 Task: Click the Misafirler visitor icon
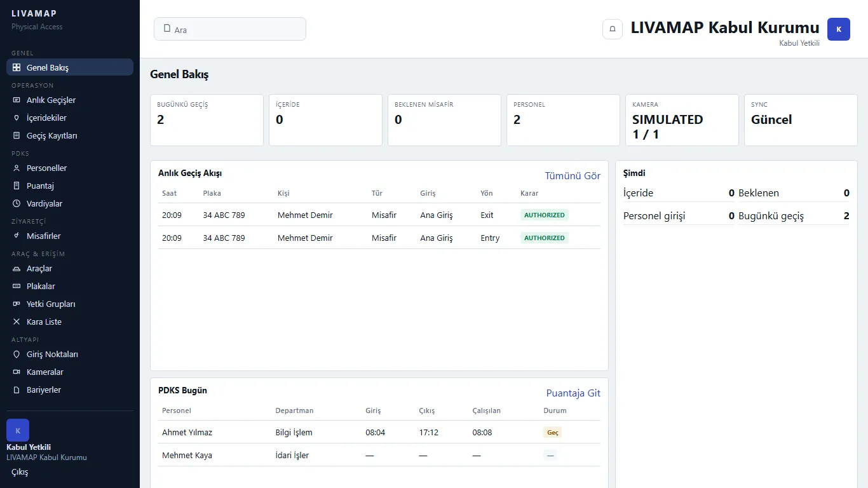[x=17, y=236]
